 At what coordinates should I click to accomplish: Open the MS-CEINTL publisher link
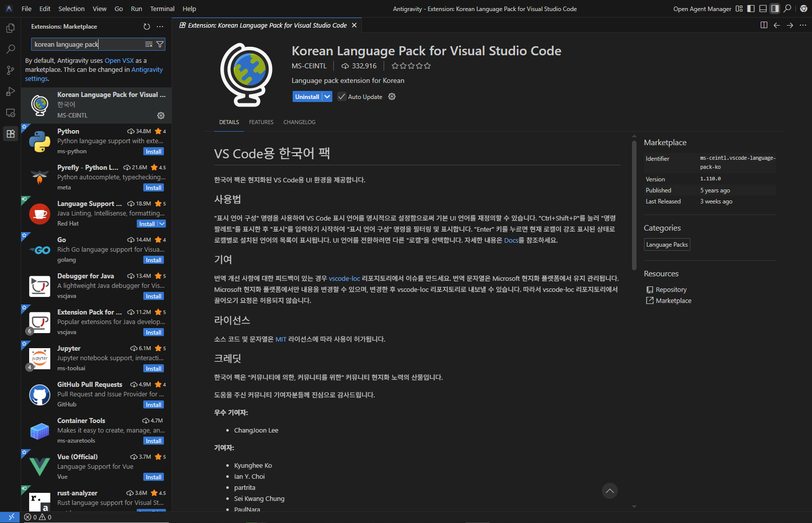(x=309, y=66)
